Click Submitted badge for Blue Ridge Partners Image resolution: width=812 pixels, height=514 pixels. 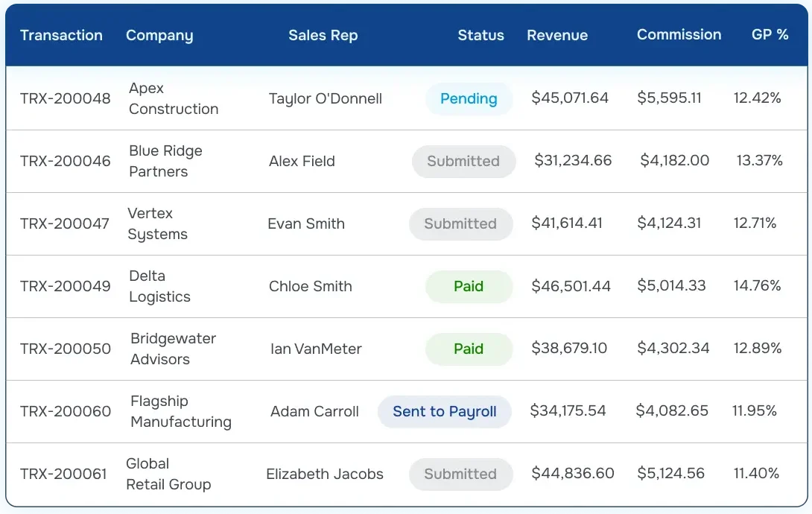pos(463,161)
